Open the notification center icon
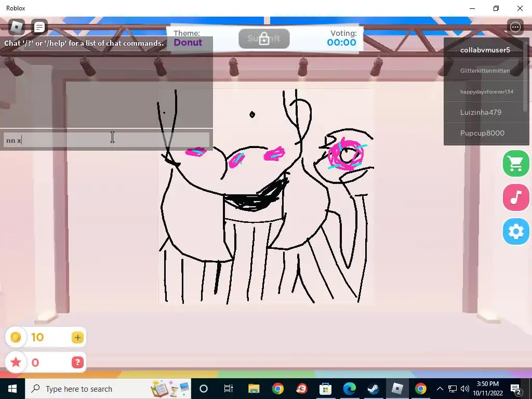This screenshot has height=399, width=532. click(516, 389)
